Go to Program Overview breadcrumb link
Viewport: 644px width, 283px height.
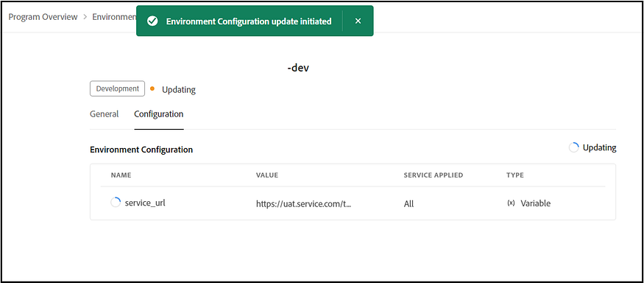point(43,17)
